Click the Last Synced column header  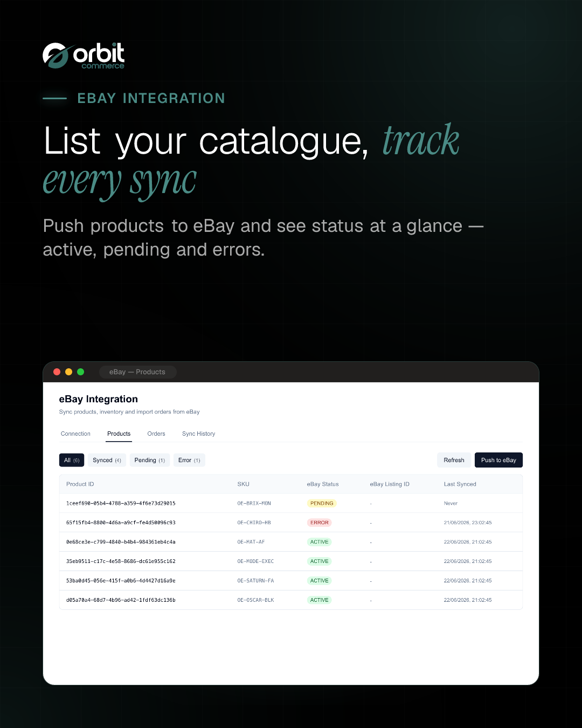[x=460, y=484]
